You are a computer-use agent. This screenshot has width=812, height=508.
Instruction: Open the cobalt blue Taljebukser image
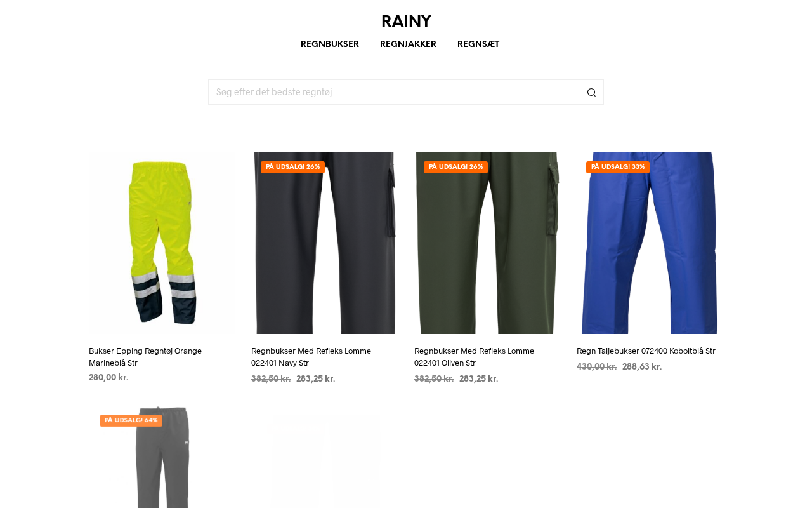click(650, 243)
